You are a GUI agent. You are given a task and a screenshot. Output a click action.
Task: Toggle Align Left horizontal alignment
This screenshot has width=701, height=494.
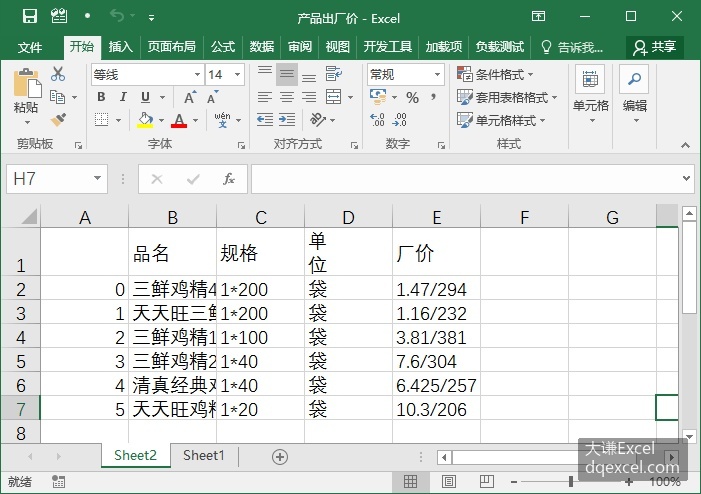tap(265, 97)
